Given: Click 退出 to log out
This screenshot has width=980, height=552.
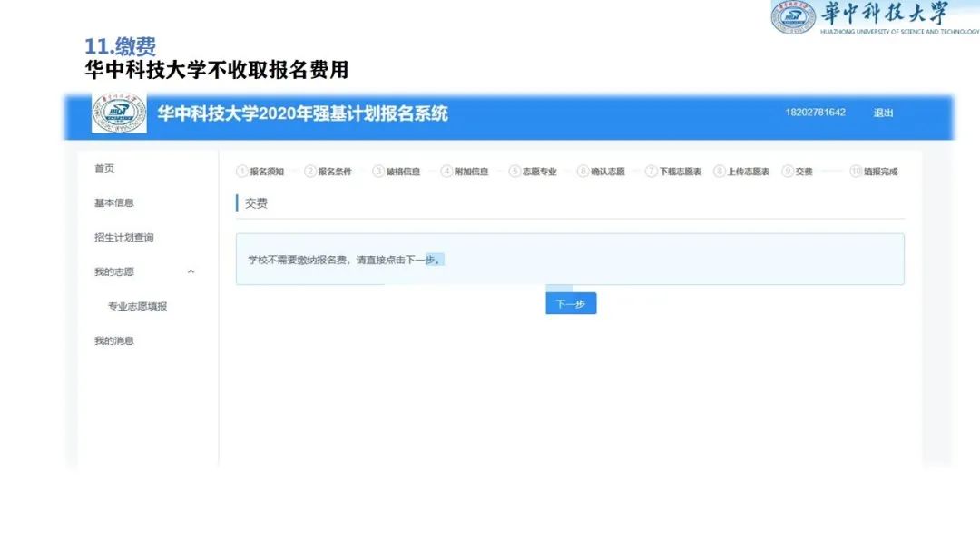Looking at the screenshot, I should pyautogui.click(x=883, y=113).
